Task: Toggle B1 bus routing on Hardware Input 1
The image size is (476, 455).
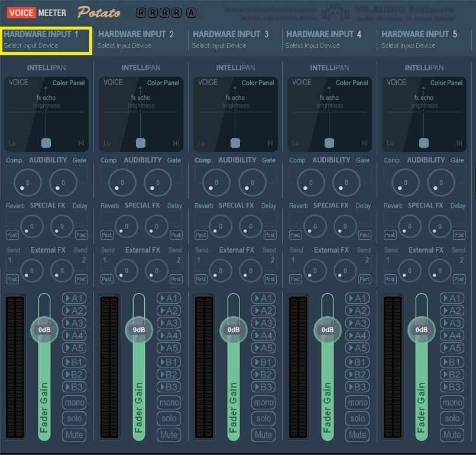Action: [75, 362]
